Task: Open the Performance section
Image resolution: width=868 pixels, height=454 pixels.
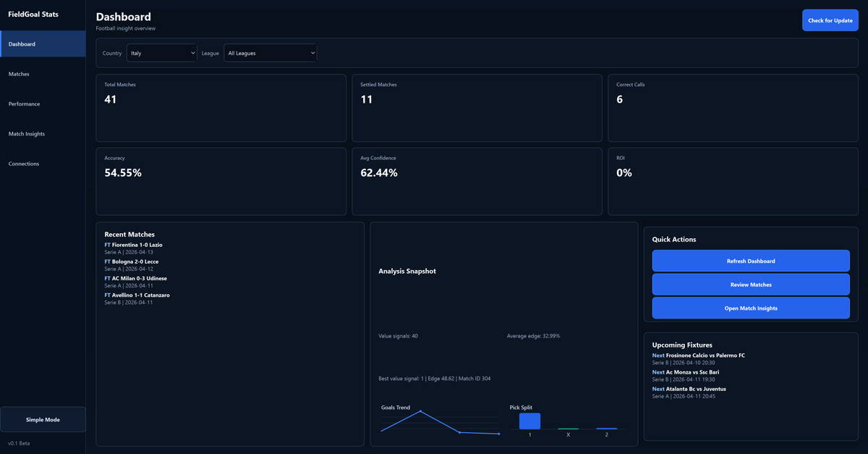Action: coord(43,104)
